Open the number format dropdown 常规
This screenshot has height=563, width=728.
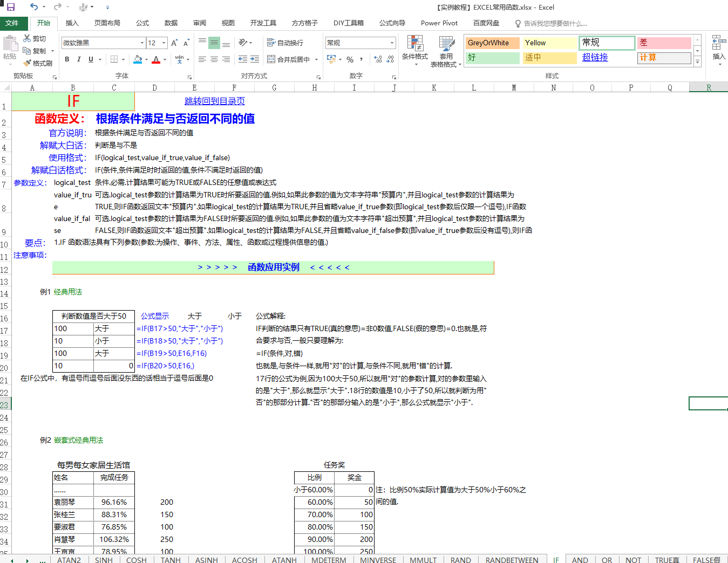392,43
